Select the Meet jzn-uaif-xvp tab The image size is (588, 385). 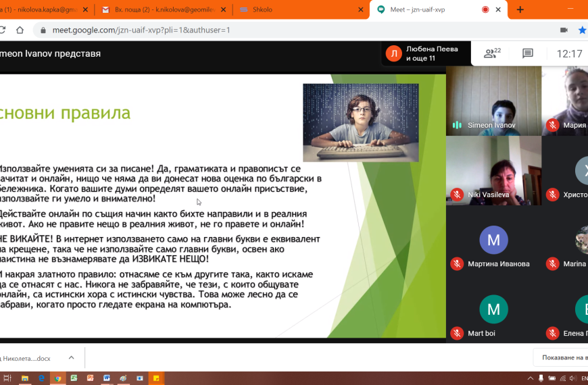point(438,9)
